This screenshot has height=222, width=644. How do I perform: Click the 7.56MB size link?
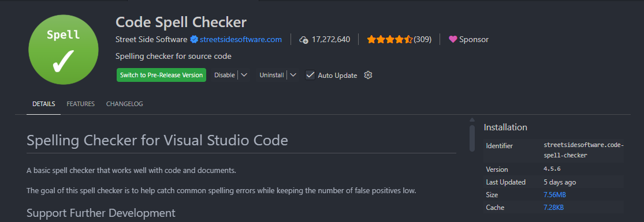click(x=554, y=194)
